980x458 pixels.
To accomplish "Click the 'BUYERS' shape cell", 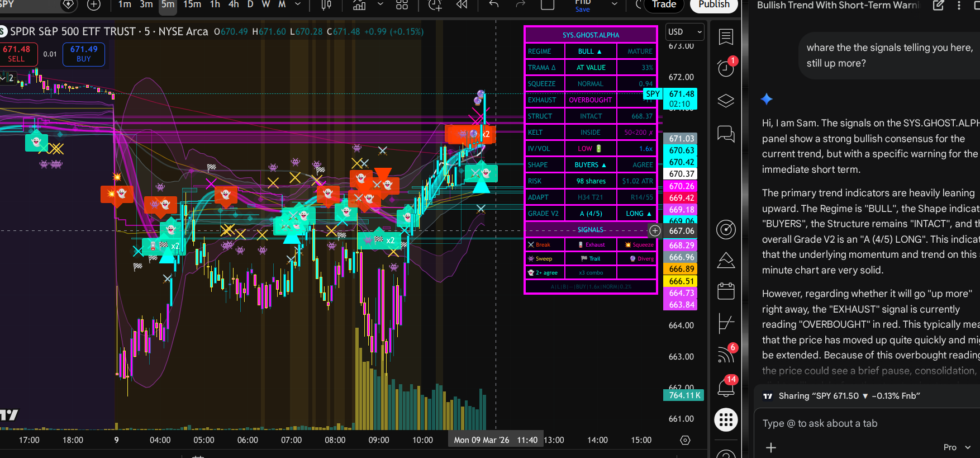I will 591,165.
